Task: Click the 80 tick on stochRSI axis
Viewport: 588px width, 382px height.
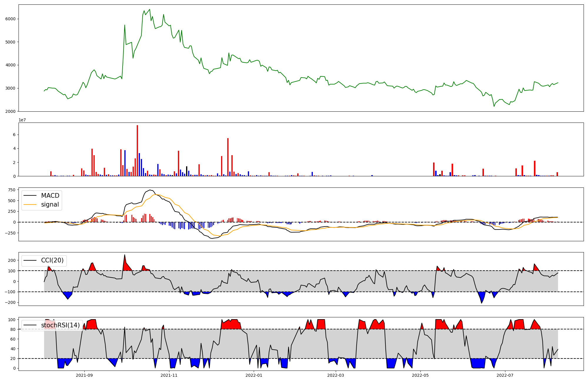Action: point(13,329)
